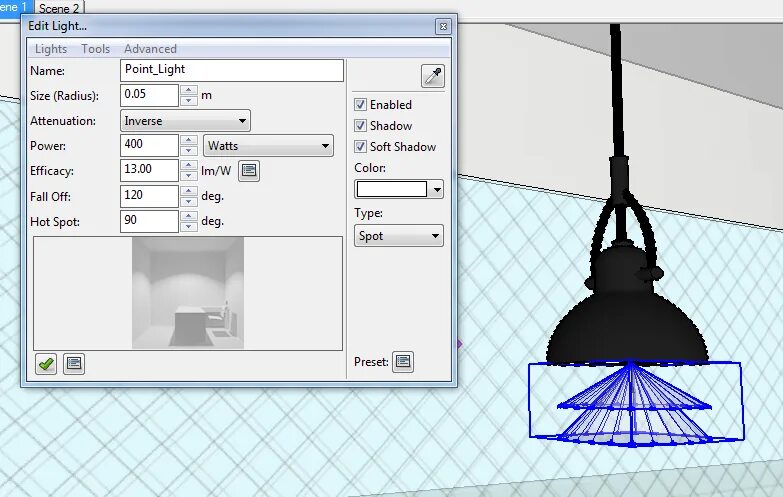Increase Size (Radius) with up arrow
Image resolution: width=783 pixels, height=497 pixels.
[x=189, y=90]
